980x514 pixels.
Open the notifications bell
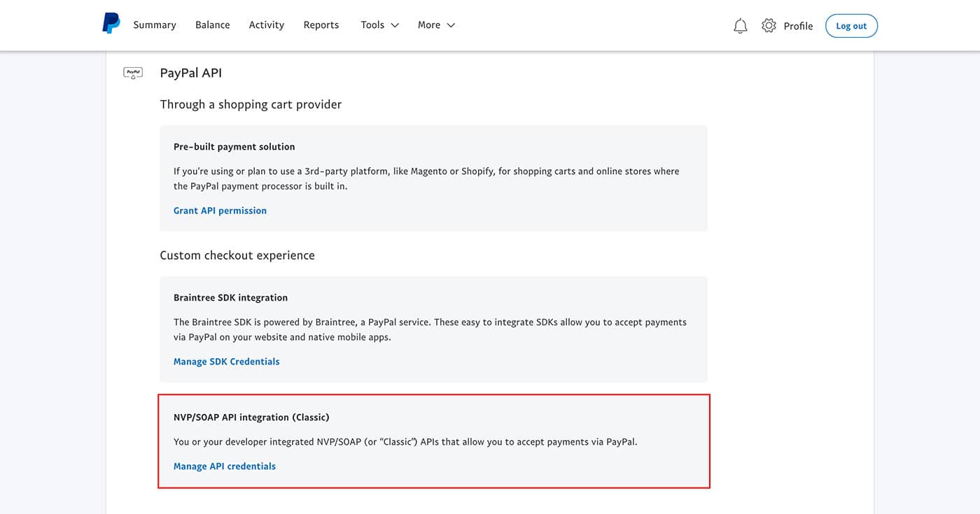(740, 26)
